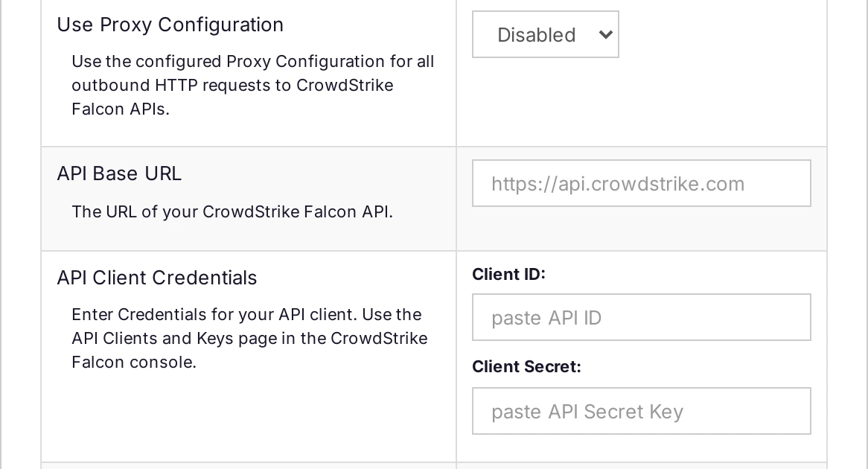This screenshot has height=469, width=868.
Task: Click the 'Use Proxy Configuration' heading
Action: tap(170, 25)
